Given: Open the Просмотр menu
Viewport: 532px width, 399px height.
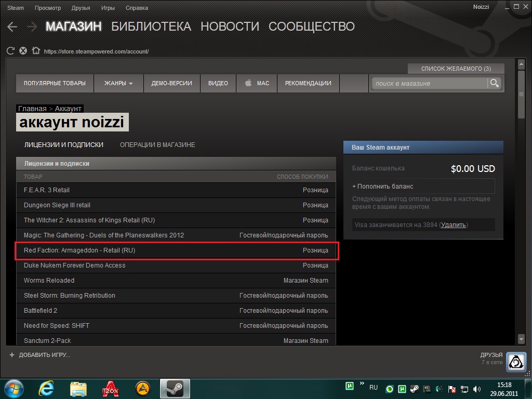Looking at the screenshot, I should (48, 8).
